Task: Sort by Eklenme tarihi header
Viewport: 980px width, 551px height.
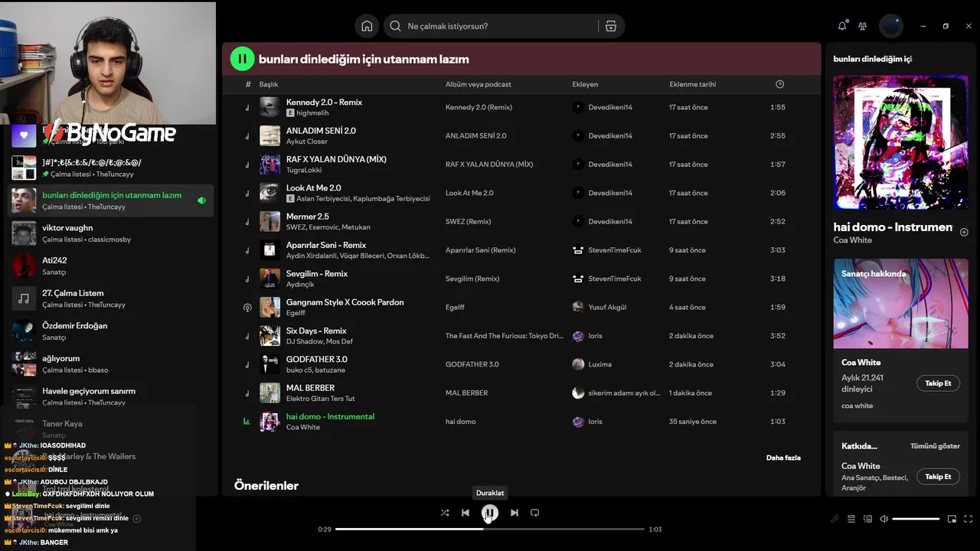Action: point(693,84)
